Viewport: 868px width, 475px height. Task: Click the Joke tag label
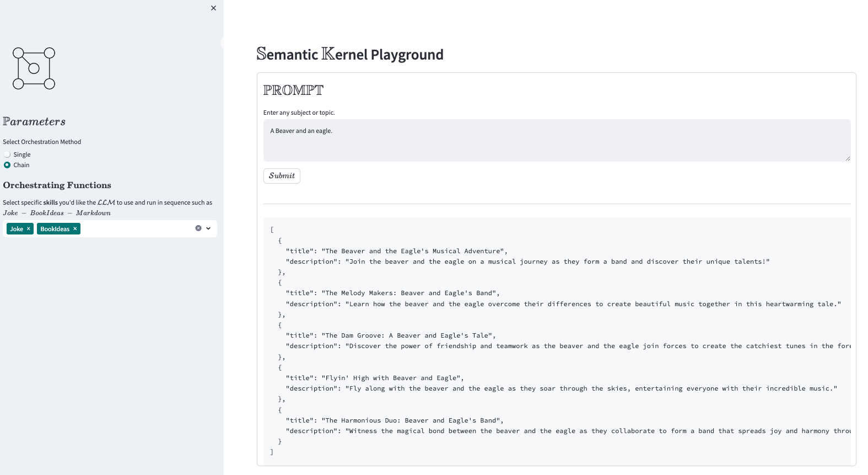click(x=17, y=229)
